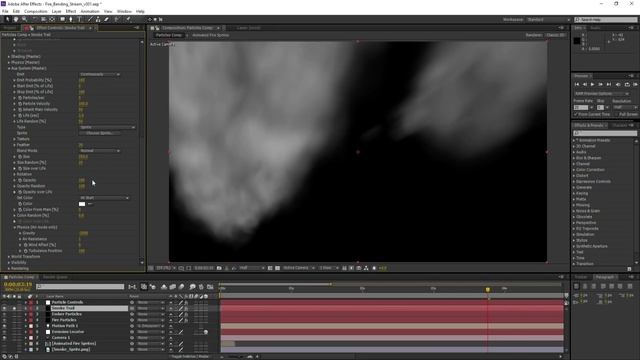Click the Motion Blur enable timeline icon
This screenshot has height=360, width=640.
[182, 287]
